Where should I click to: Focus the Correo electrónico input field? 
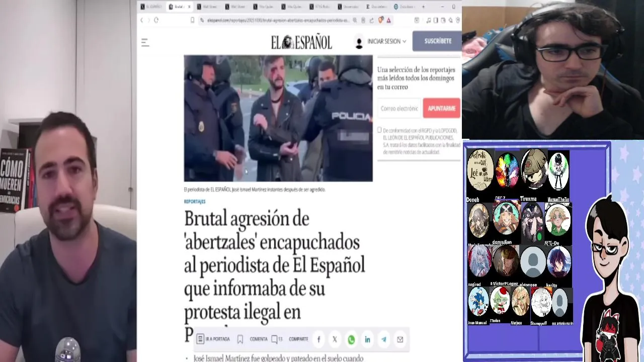(399, 108)
